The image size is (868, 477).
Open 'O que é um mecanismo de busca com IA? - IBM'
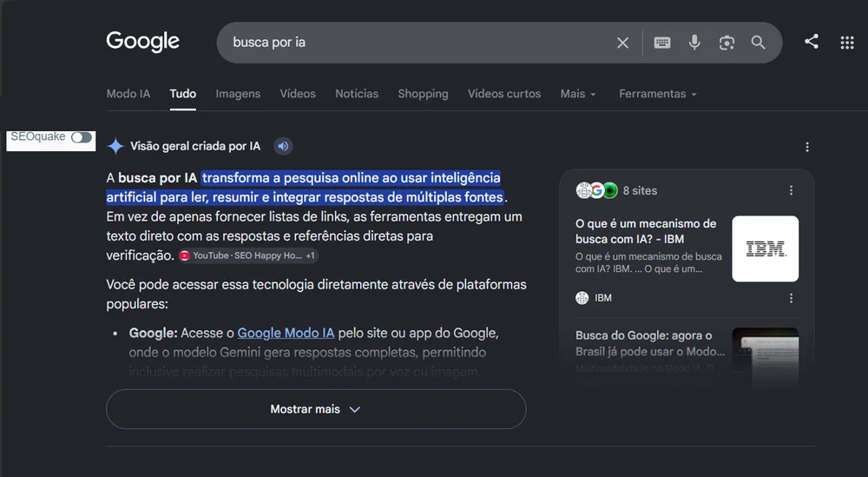pos(646,231)
